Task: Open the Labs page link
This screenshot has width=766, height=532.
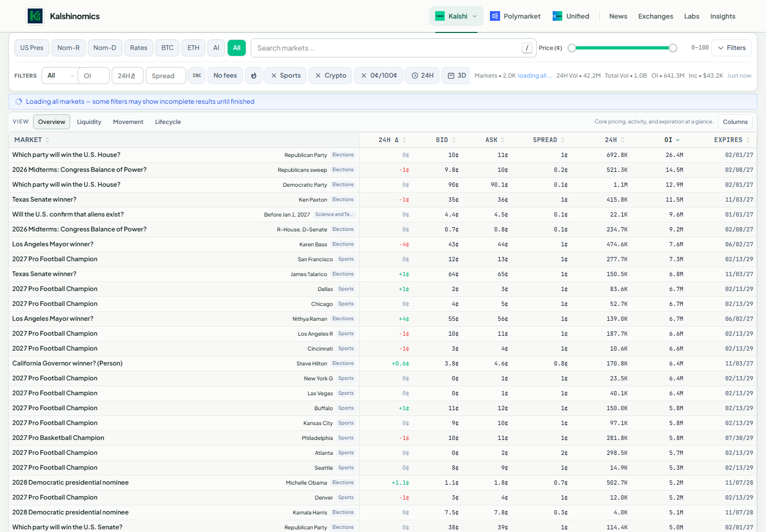Action: tap(692, 16)
